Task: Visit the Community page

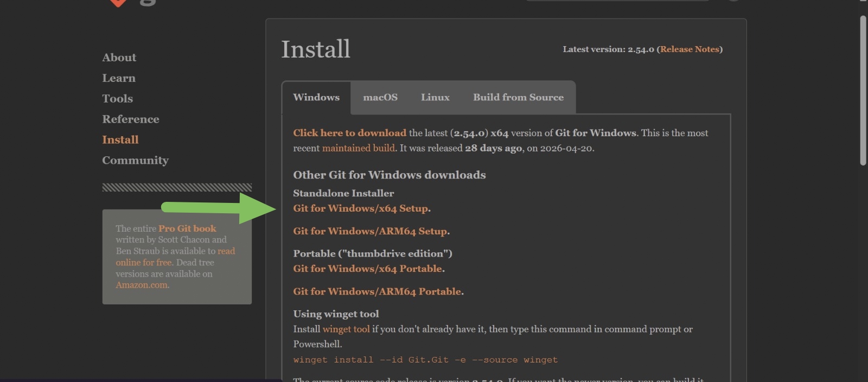Action: tap(135, 161)
